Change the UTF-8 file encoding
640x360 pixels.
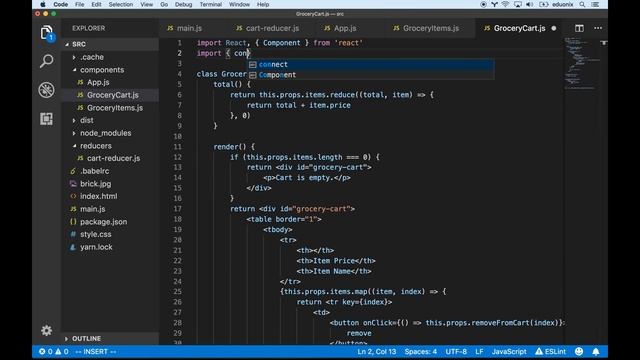pos(456,351)
